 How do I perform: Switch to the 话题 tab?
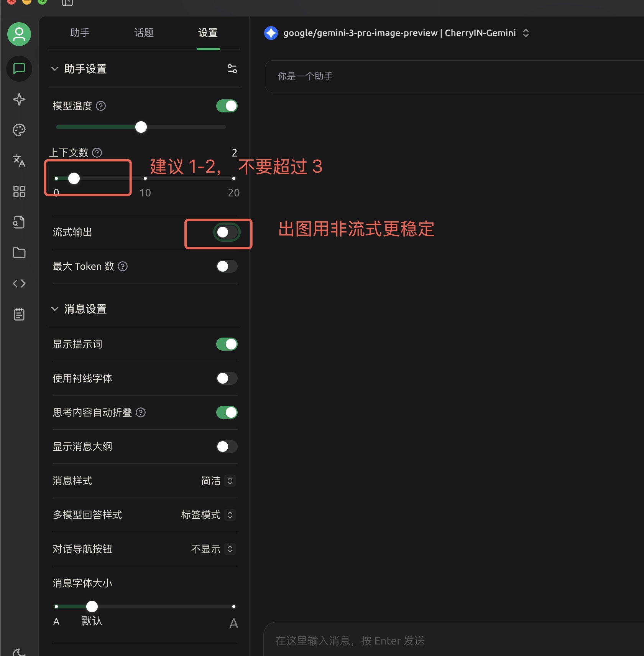(x=144, y=33)
